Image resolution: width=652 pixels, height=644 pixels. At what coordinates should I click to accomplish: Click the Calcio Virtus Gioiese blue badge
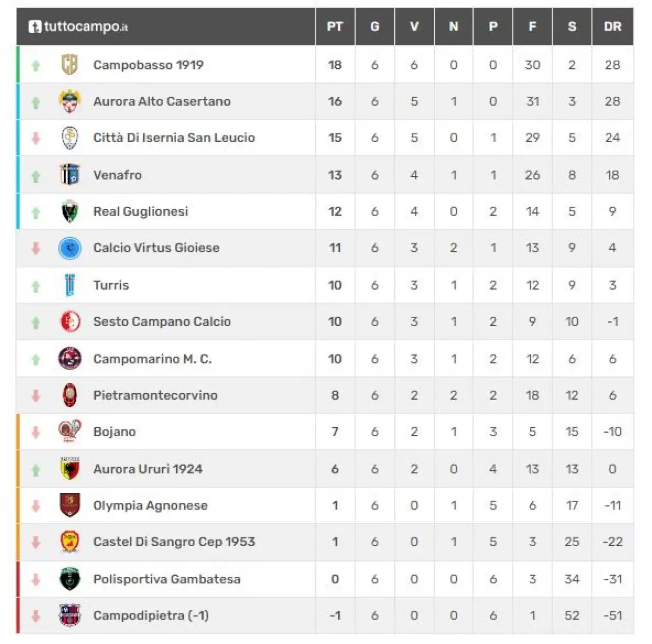(x=70, y=248)
